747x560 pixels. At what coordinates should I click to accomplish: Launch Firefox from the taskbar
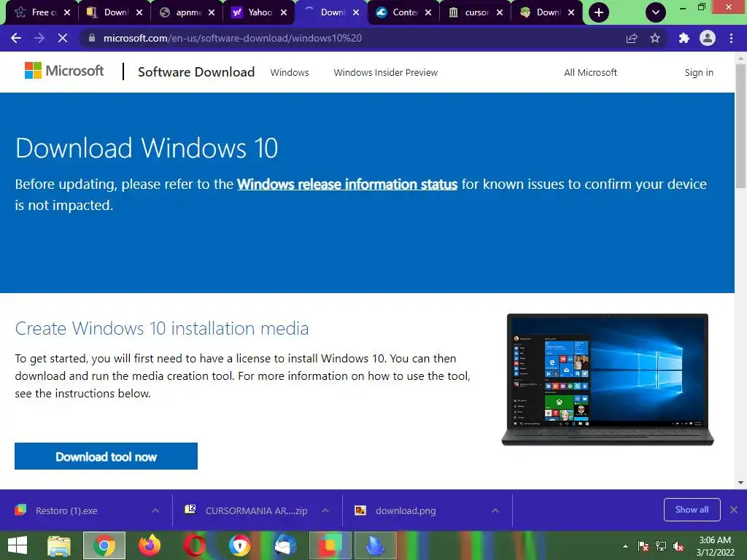pyautogui.click(x=149, y=545)
